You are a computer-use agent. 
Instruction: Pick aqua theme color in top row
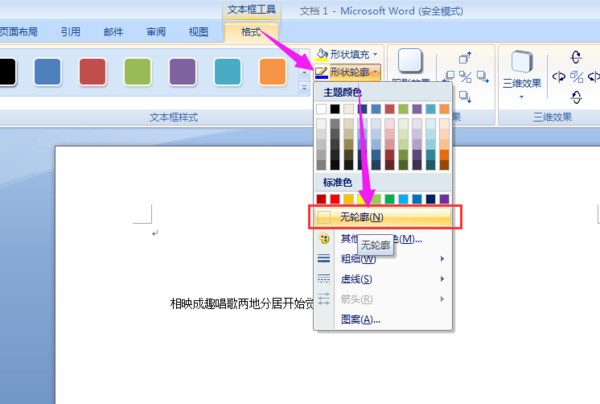click(430, 109)
